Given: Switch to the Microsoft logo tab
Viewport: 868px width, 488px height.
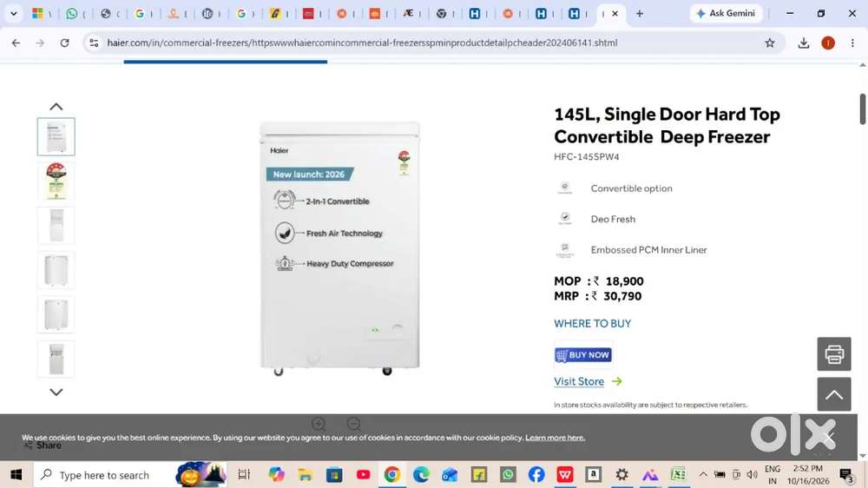Looking at the screenshot, I should [37, 13].
